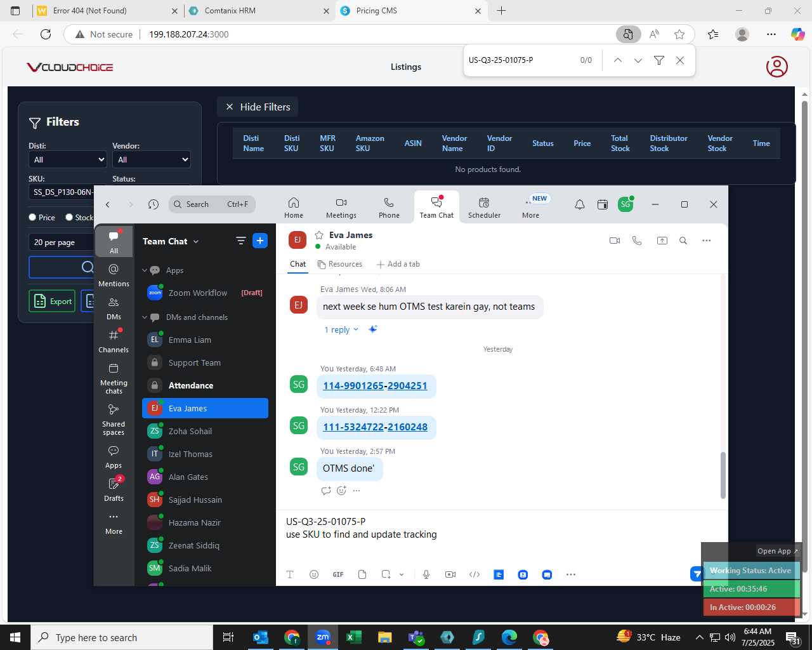Screen dimensions: 812x650
Task: Open the Vendor dropdown in Filters
Action: [152, 159]
